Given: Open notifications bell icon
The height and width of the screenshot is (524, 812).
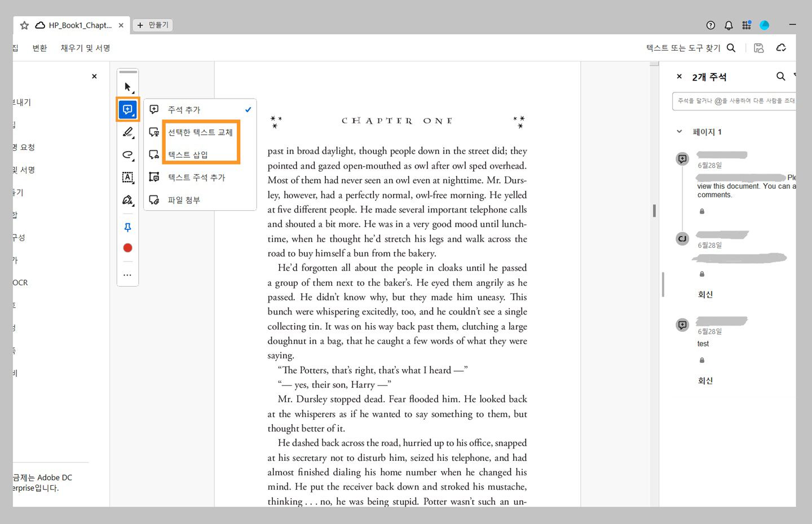Looking at the screenshot, I should pyautogui.click(x=729, y=25).
